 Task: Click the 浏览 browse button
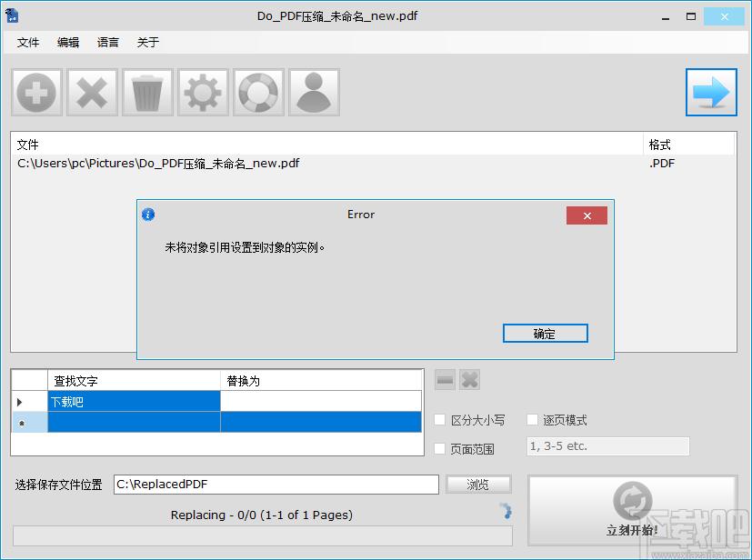pos(478,485)
